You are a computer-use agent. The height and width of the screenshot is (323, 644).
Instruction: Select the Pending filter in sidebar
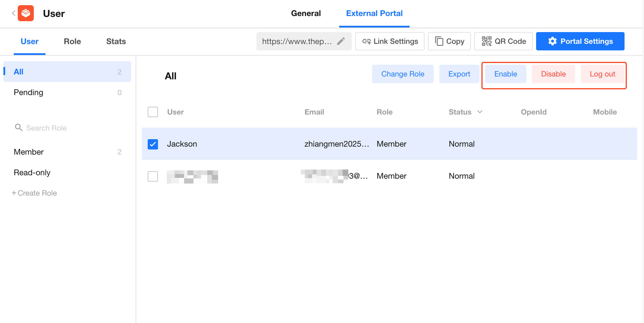click(x=29, y=92)
